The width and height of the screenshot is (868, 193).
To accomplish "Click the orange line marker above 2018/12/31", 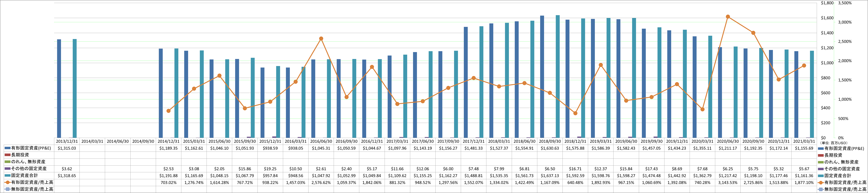I will [x=575, y=113].
